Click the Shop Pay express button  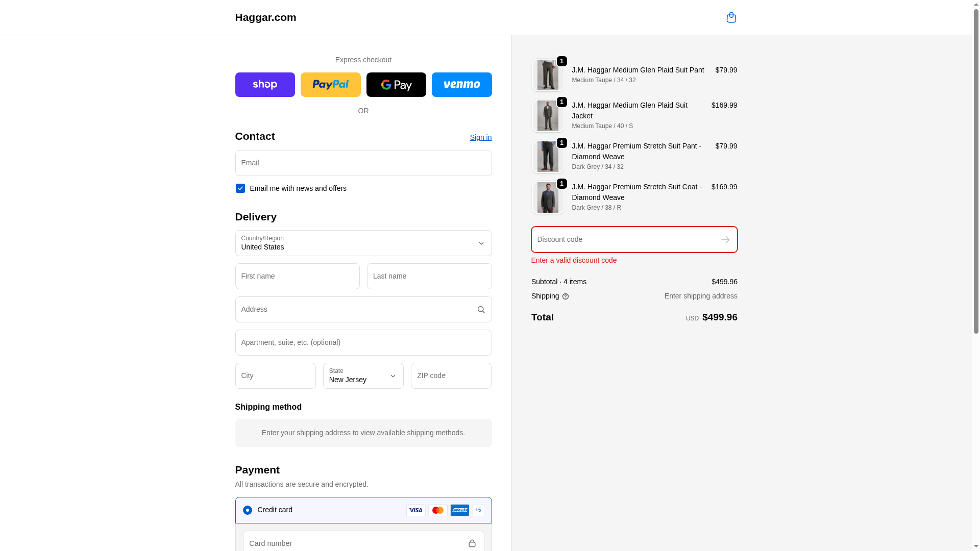click(x=265, y=85)
